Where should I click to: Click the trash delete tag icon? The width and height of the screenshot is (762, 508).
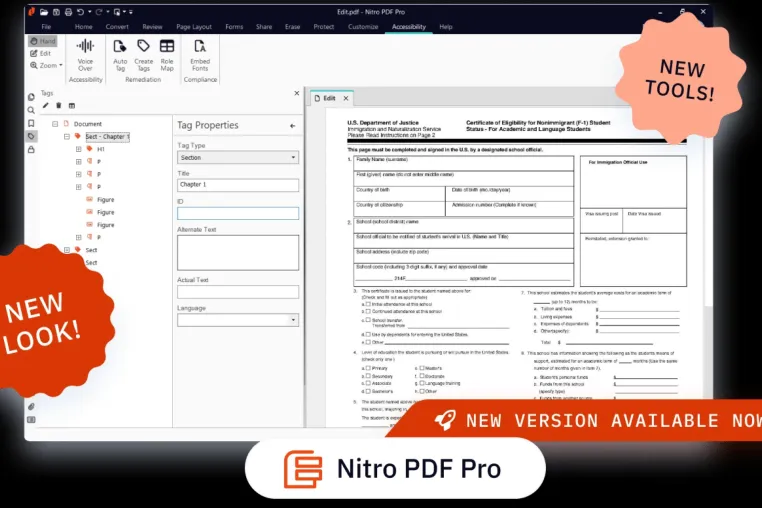click(x=59, y=105)
